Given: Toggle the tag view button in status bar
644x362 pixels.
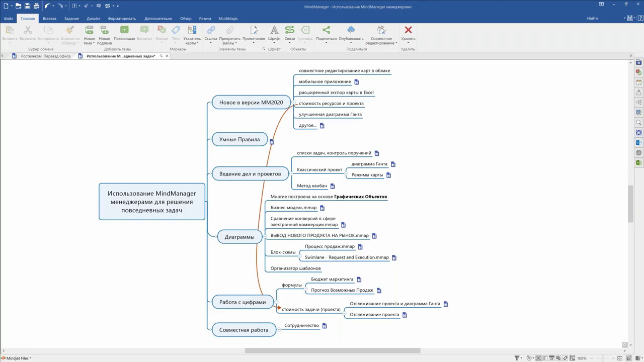Looking at the screenshot, I should pos(564,358).
